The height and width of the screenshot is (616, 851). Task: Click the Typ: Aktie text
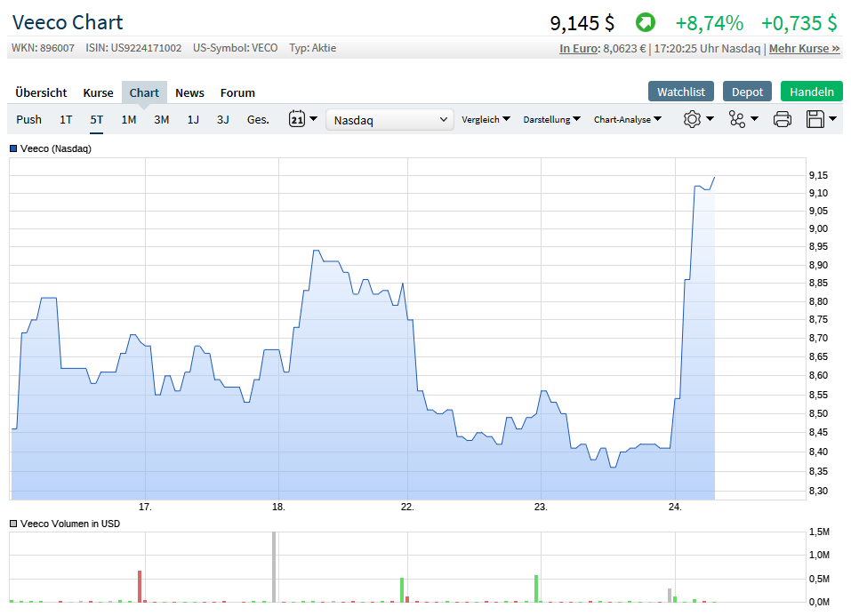(x=313, y=48)
